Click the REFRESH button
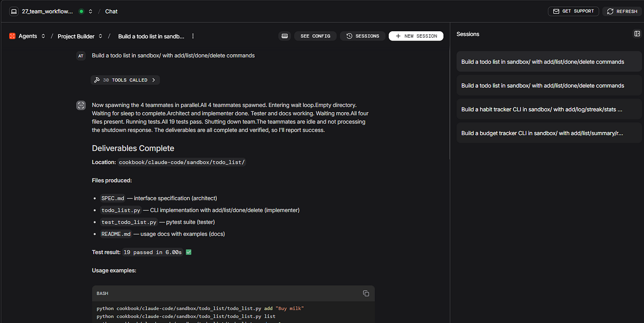 (622, 11)
